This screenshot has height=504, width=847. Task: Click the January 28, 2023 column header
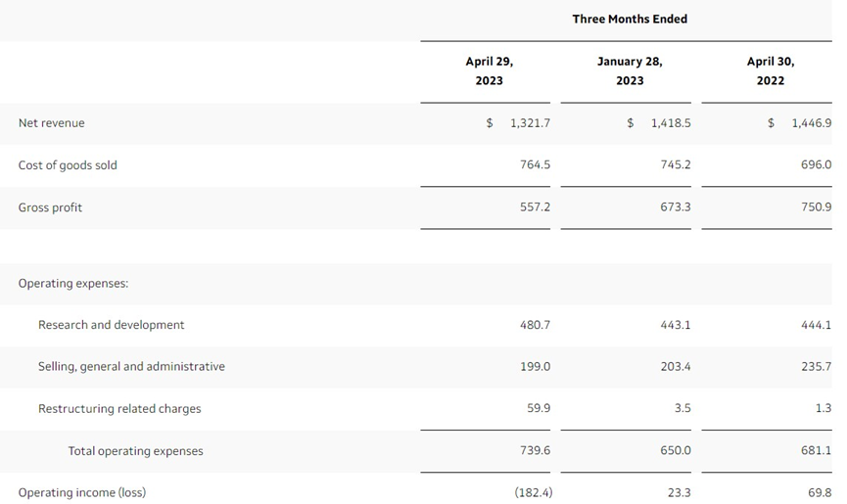[630, 70]
